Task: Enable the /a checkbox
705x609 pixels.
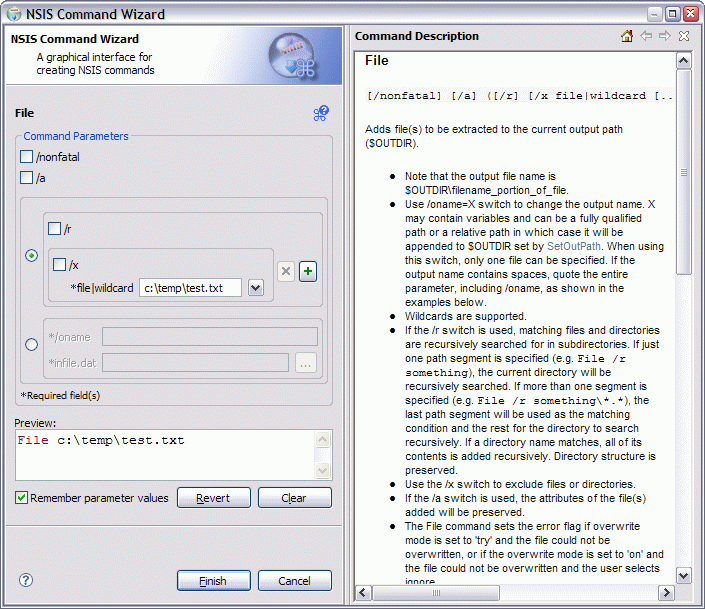Action: pos(27,178)
